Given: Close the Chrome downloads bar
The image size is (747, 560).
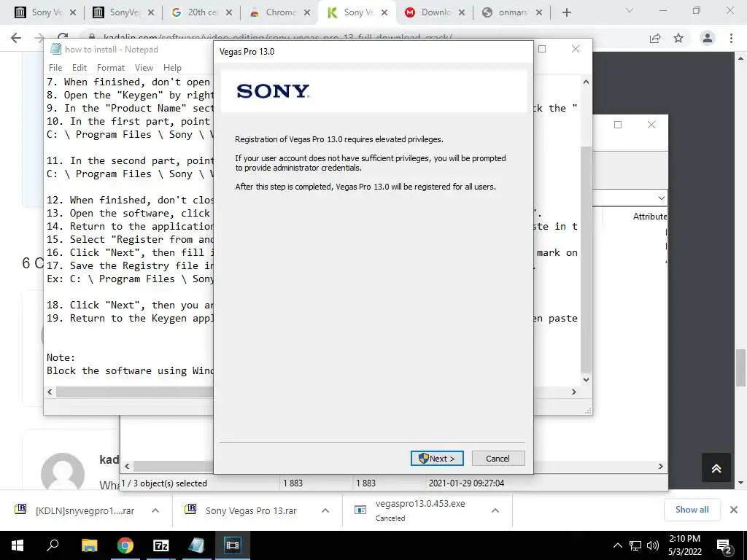Looking at the screenshot, I should 734,510.
